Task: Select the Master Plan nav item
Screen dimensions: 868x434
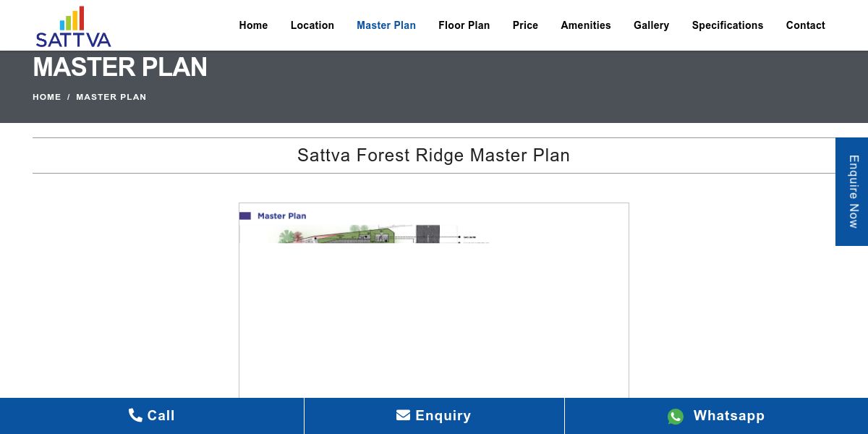Action: pos(386,25)
